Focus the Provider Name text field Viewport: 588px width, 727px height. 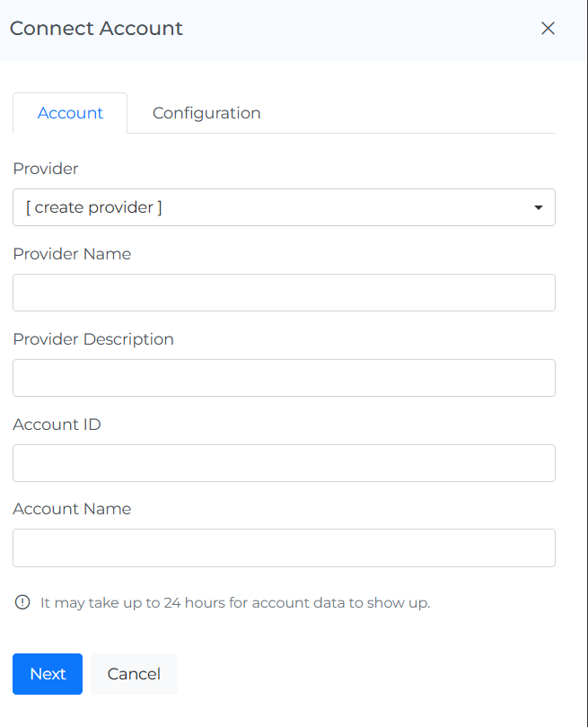284,293
